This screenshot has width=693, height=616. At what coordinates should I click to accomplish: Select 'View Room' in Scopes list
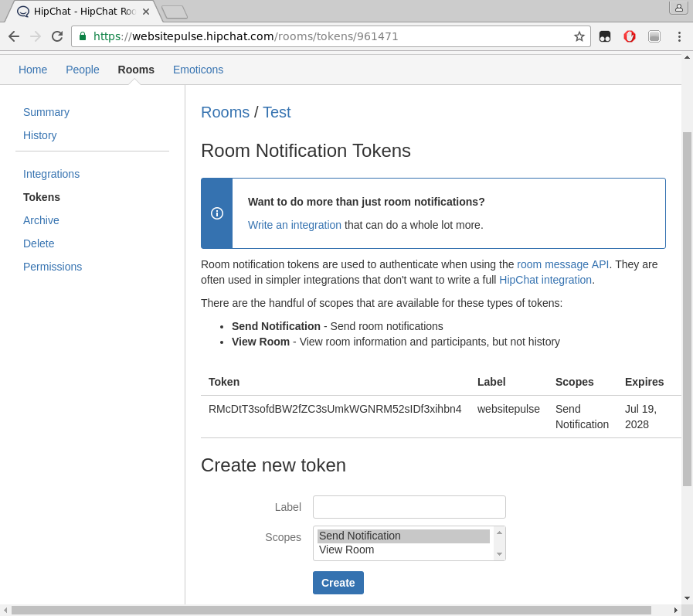pos(403,550)
